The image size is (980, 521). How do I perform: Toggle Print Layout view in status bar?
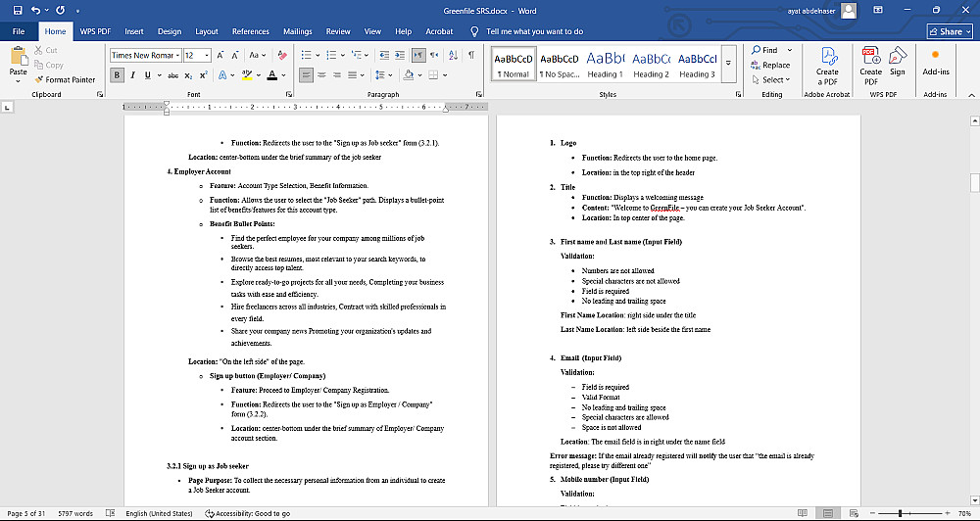point(828,513)
